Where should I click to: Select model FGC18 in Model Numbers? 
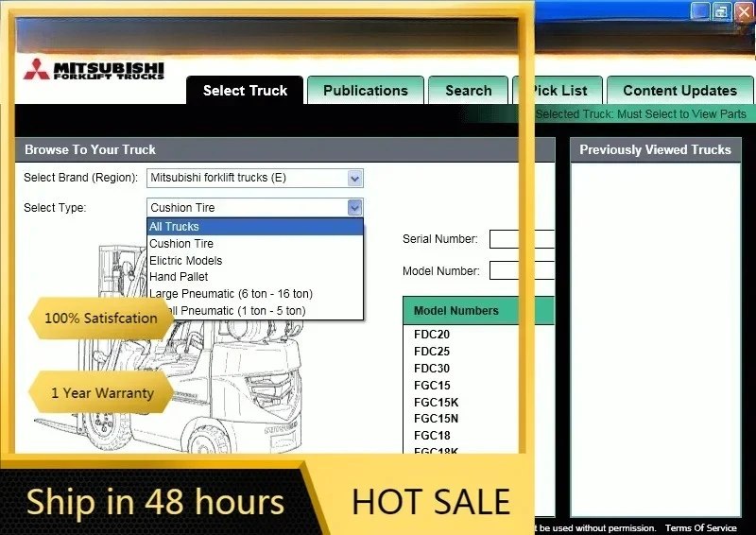[x=432, y=435]
